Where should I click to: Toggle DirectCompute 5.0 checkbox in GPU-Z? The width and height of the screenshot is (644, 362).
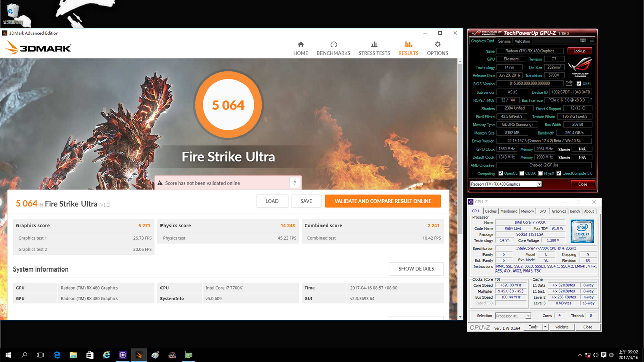(558, 173)
